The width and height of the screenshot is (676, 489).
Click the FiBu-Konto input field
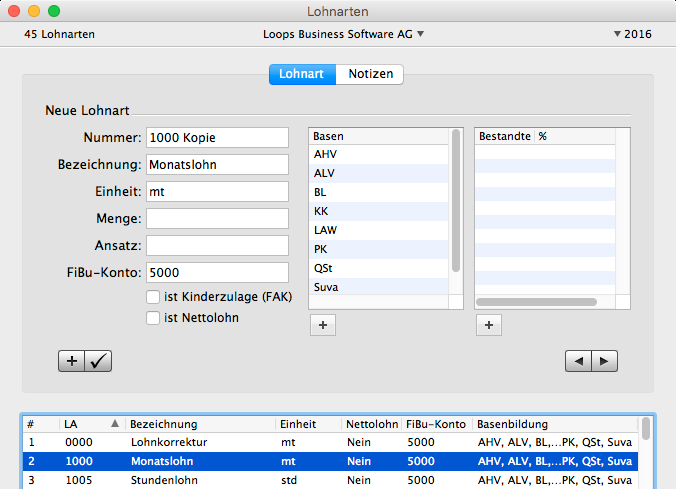(x=216, y=271)
